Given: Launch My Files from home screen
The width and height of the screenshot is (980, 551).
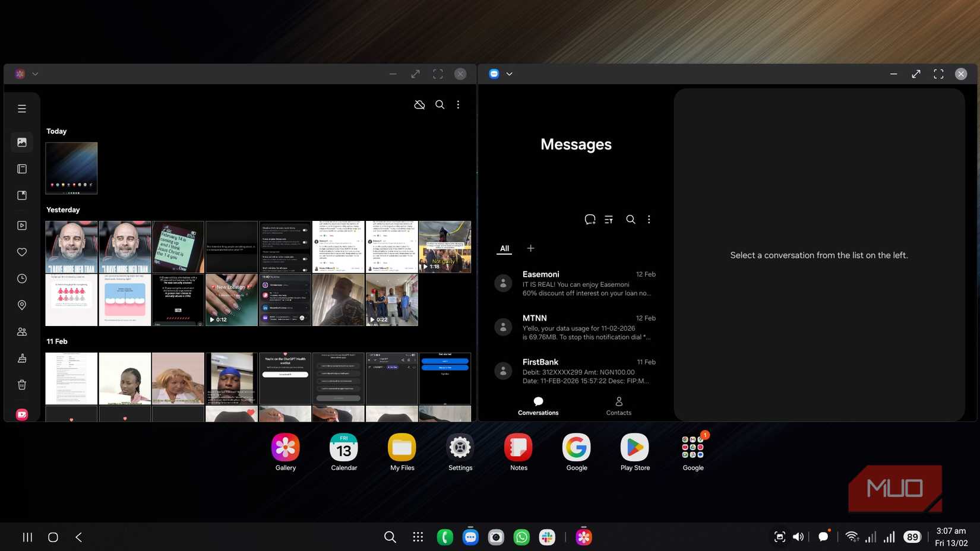Looking at the screenshot, I should click(x=402, y=452).
